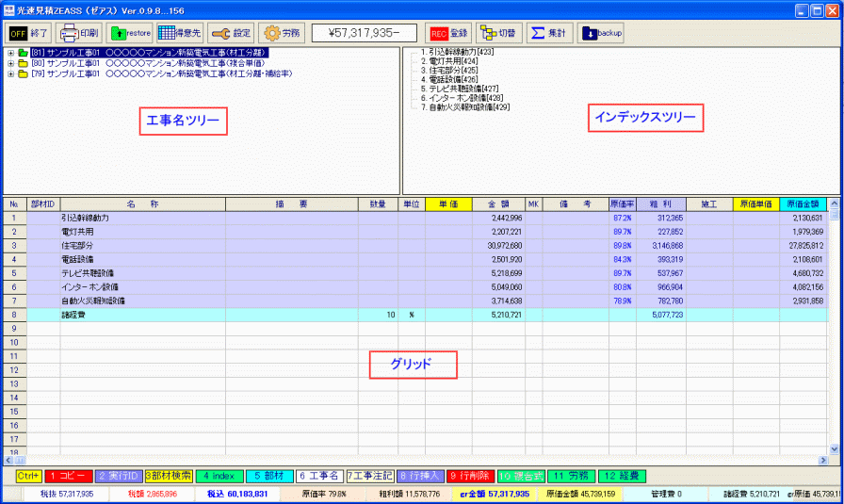Click amount cell 30,972,680
This screenshot has height=504, width=844.
pyautogui.click(x=498, y=246)
